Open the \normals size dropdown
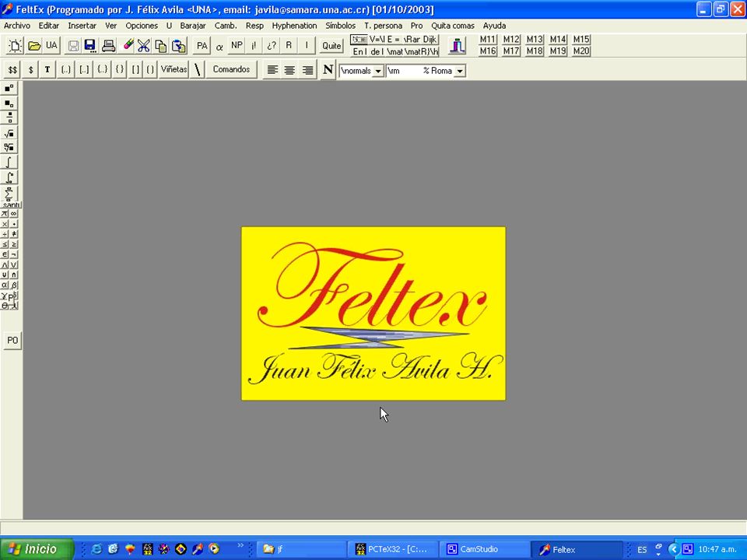 coord(378,71)
